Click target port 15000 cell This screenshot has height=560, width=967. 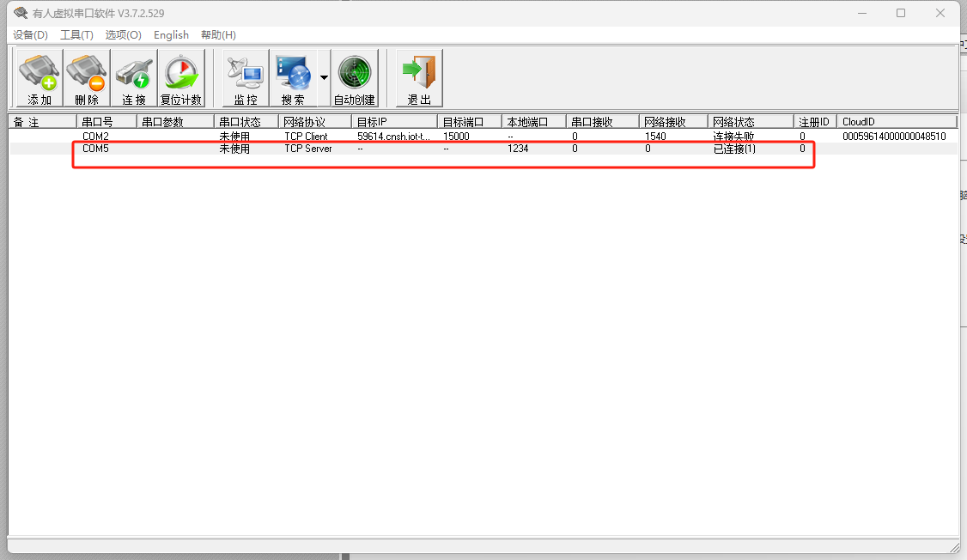click(456, 137)
